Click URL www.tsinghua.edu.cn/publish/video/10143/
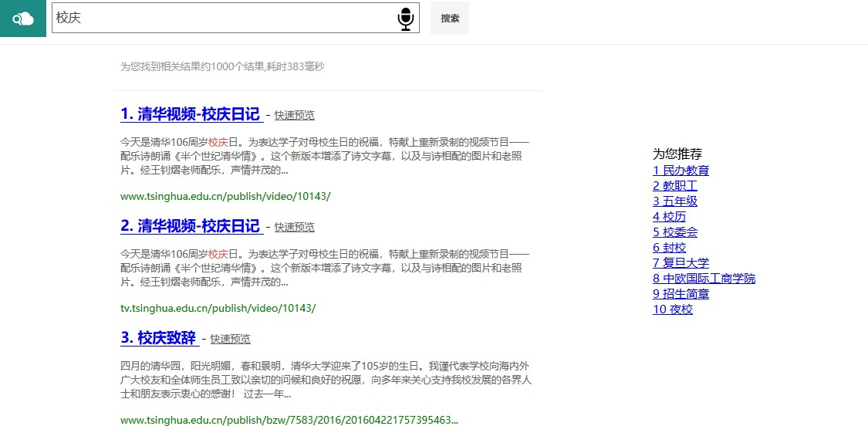The width and height of the screenshot is (868, 426). click(225, 196)
